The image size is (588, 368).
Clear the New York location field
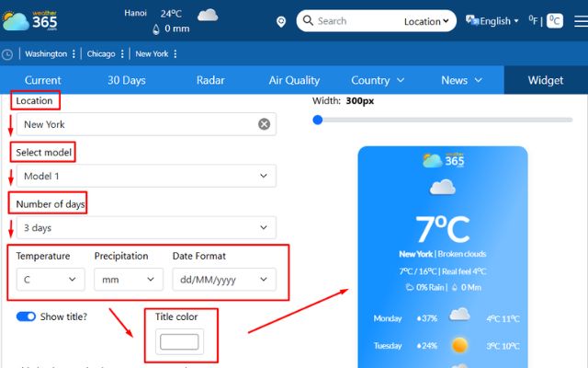click(x=264, y=124)
